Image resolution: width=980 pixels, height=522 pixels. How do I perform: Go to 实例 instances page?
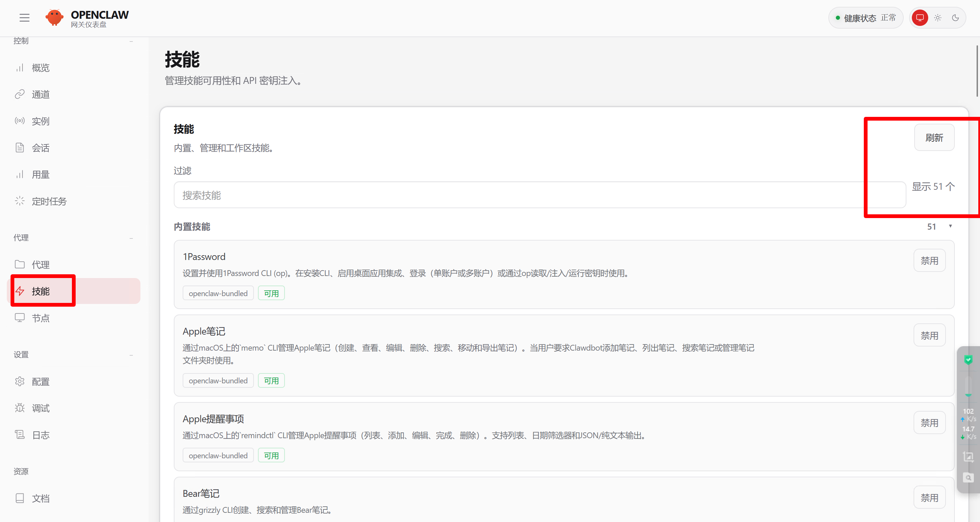coord(40,121)
